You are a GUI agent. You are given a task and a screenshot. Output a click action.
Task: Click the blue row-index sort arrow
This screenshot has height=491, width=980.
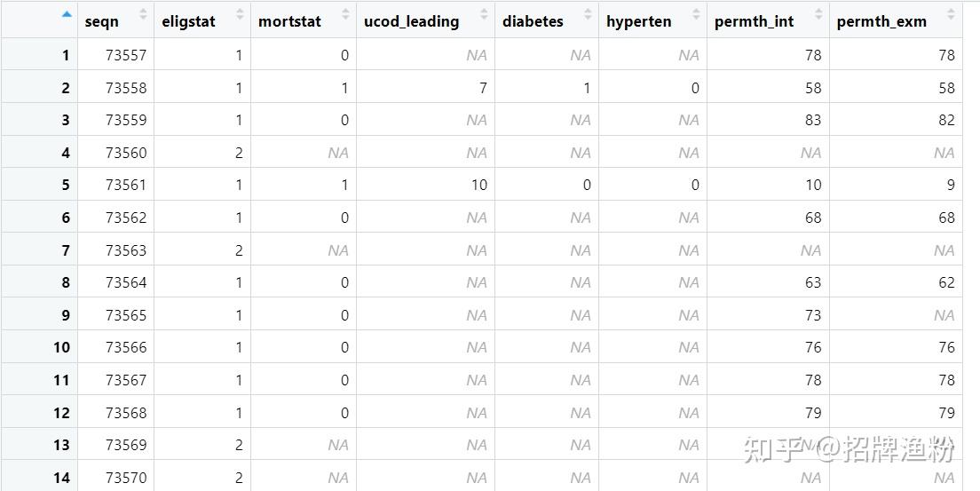tap(66, 14)
